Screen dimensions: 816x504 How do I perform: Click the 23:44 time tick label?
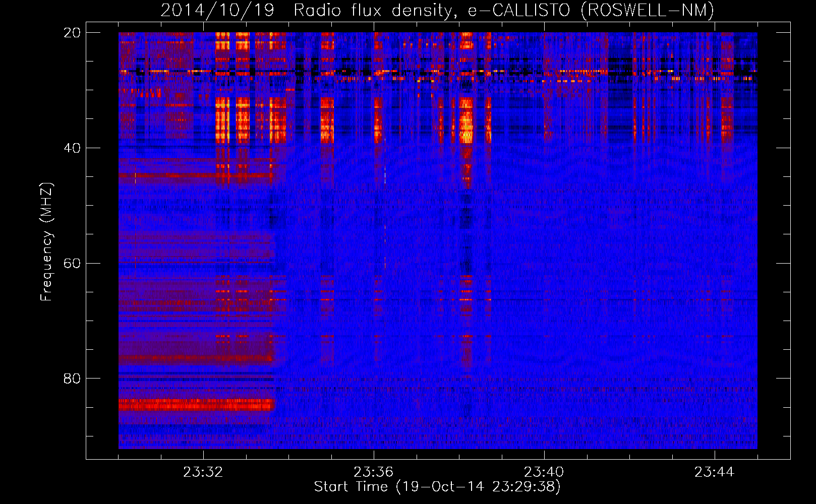coord(714,472)
